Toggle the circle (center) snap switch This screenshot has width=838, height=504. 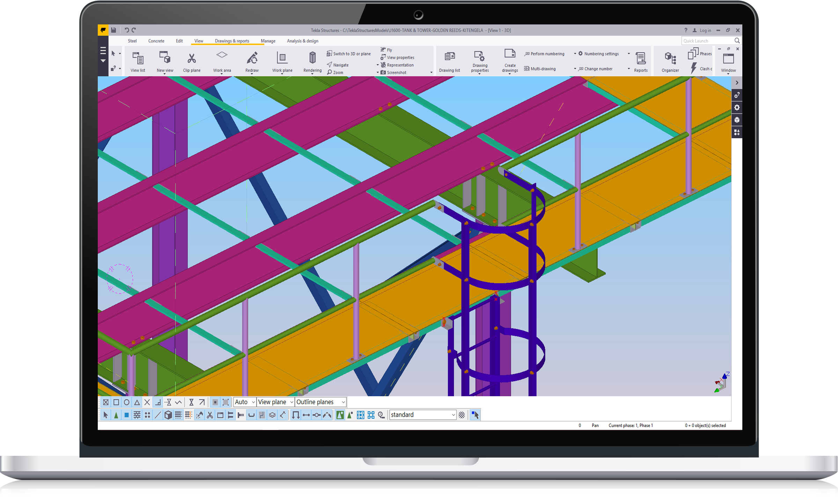click(x=127, y=402)
